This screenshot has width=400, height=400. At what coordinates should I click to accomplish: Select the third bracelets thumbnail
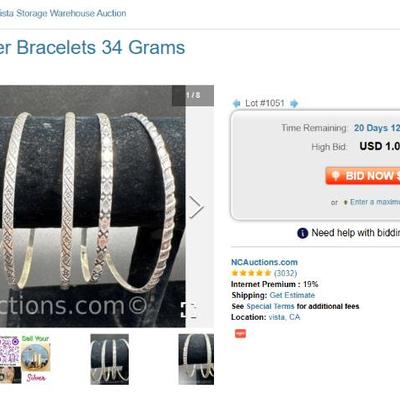pos(196,359)
